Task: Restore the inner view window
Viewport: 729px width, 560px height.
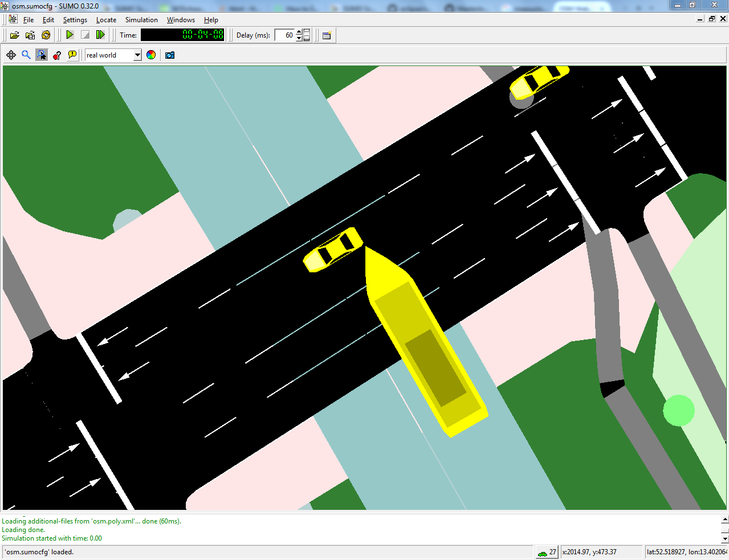Action: tap(712, 19)
